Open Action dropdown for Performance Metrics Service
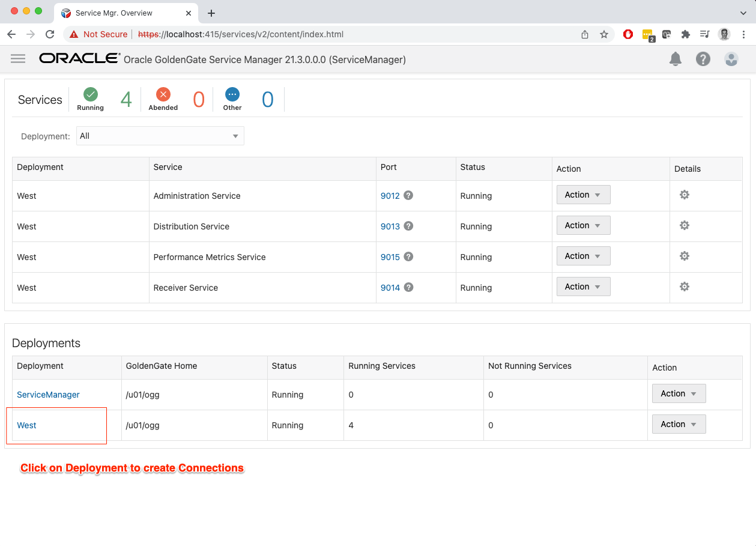756x546 pixels. pyautogui.click(x=583, y=256)
